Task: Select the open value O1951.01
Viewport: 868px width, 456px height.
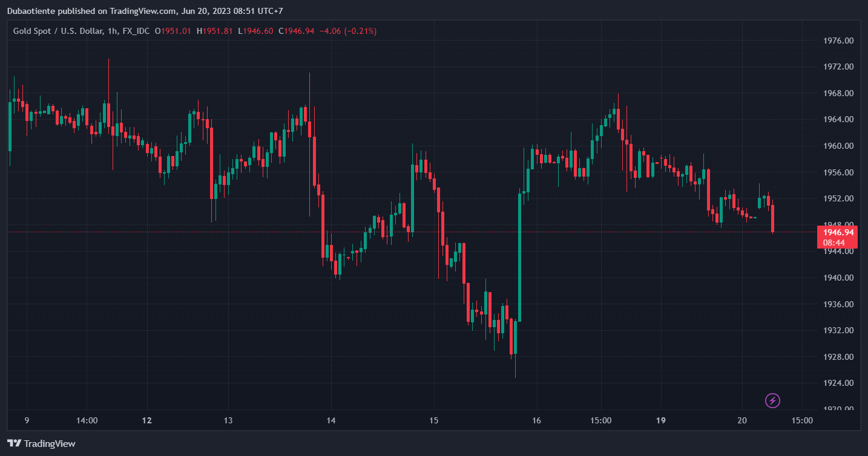Action: pos(173,31)
